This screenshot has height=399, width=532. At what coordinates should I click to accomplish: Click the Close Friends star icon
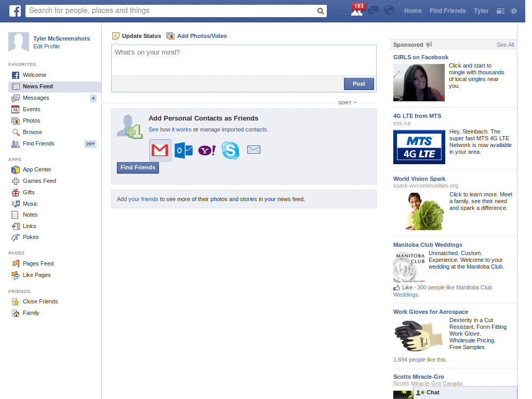click(15, 302)
